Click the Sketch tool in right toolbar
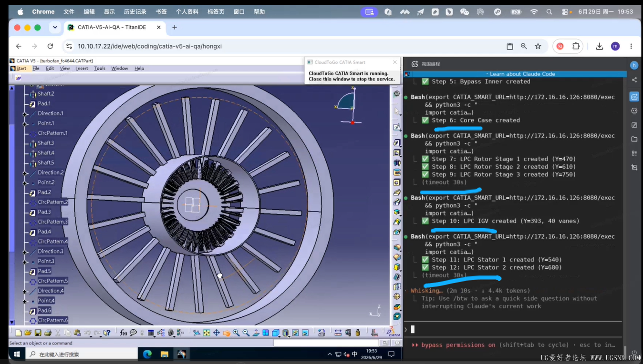Screen dimensions: 643x364 pos(397,127)
